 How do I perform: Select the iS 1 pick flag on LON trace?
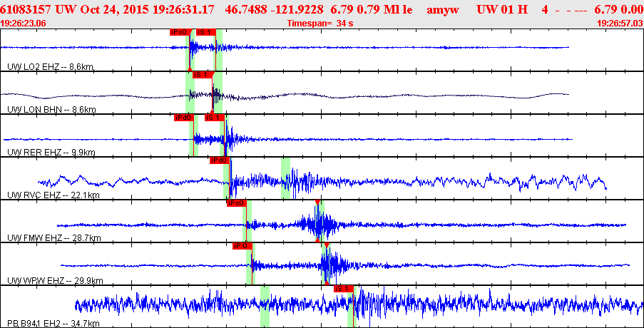[x=203, y=75]
